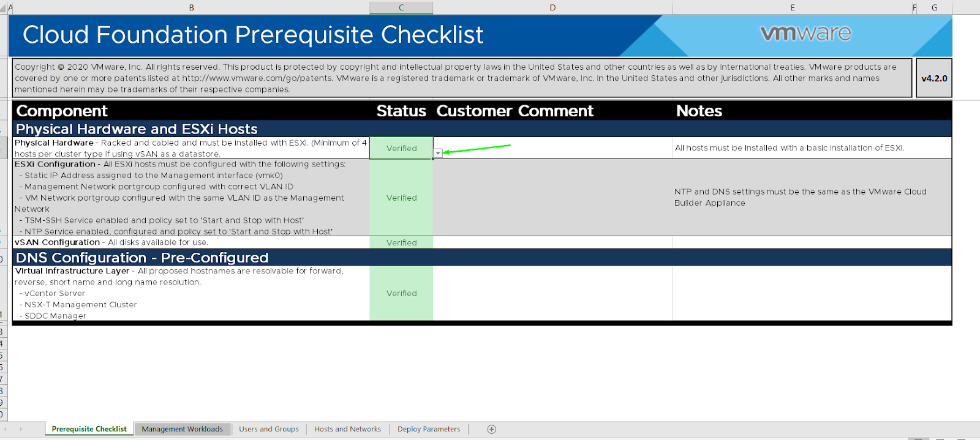Click the Customer Comment column heading
This screenshot has height=440, width=980.
[514, 111]
